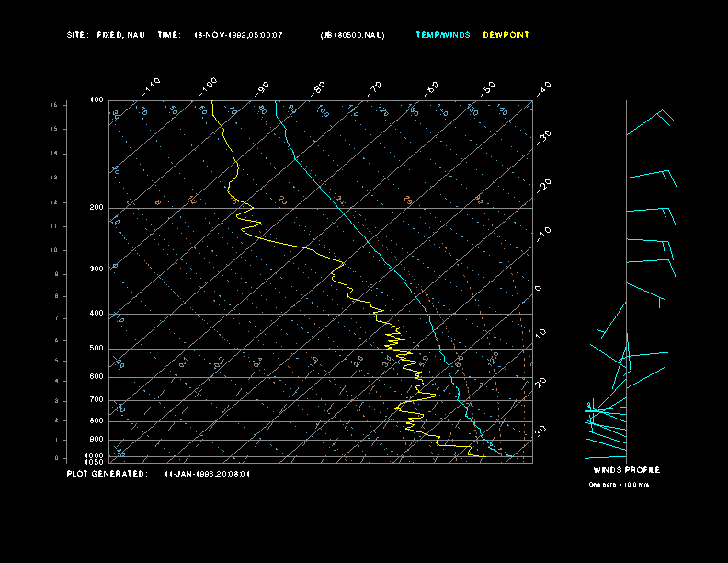
Task: Click the -40 temperature axis label
Action: [543, 87]
